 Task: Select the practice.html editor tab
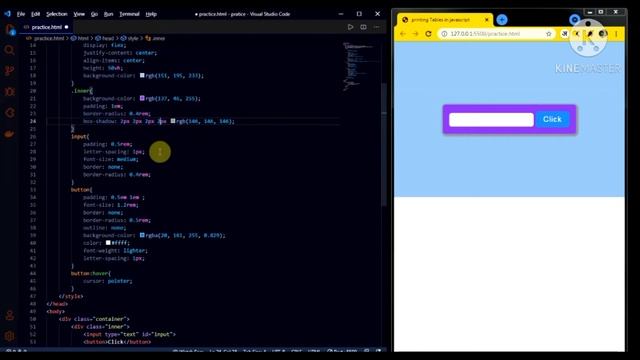[46, 27]
